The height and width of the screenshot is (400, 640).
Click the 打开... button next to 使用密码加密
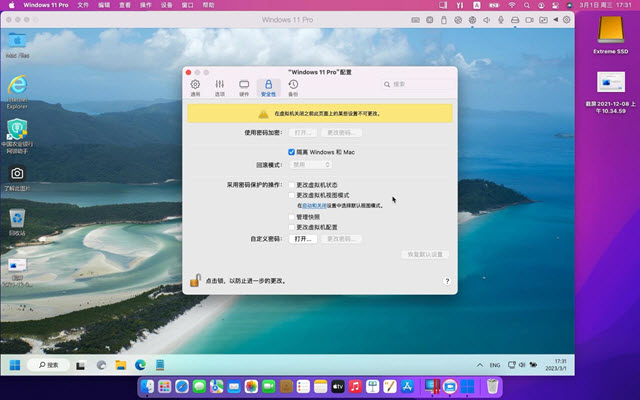click(x=303, y=133)
